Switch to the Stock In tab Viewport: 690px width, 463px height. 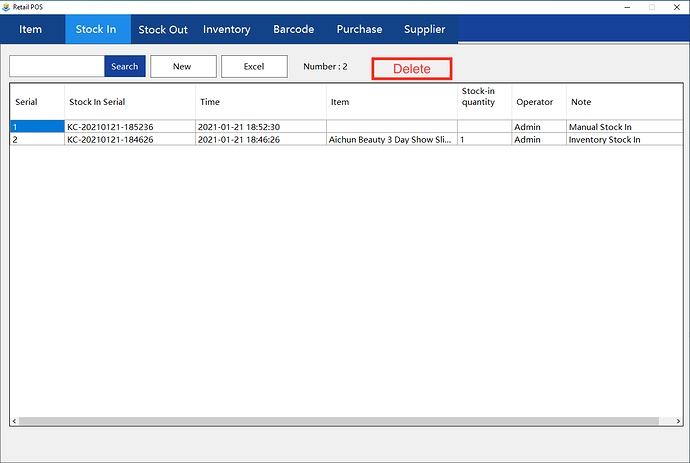click(x=98, y=29)
